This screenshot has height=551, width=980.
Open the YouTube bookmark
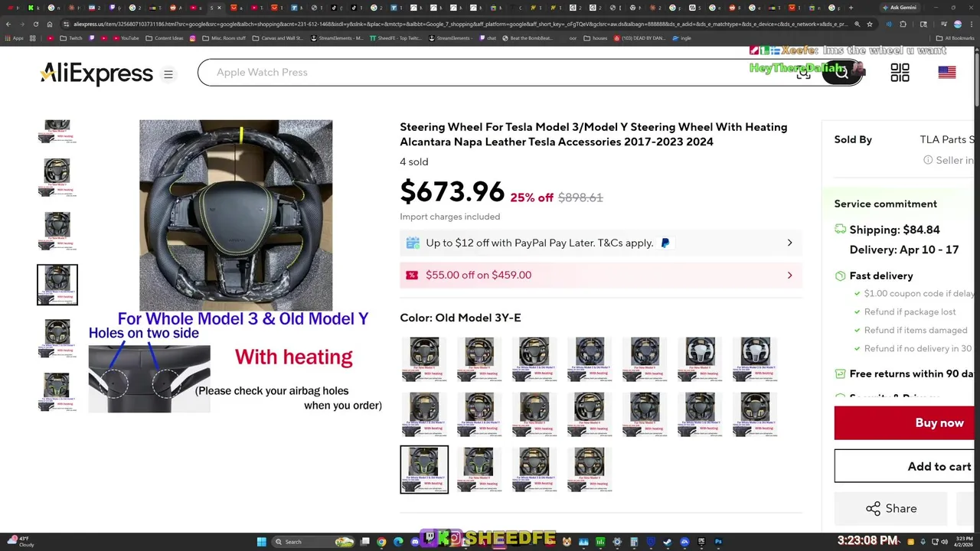click(126, 37)
